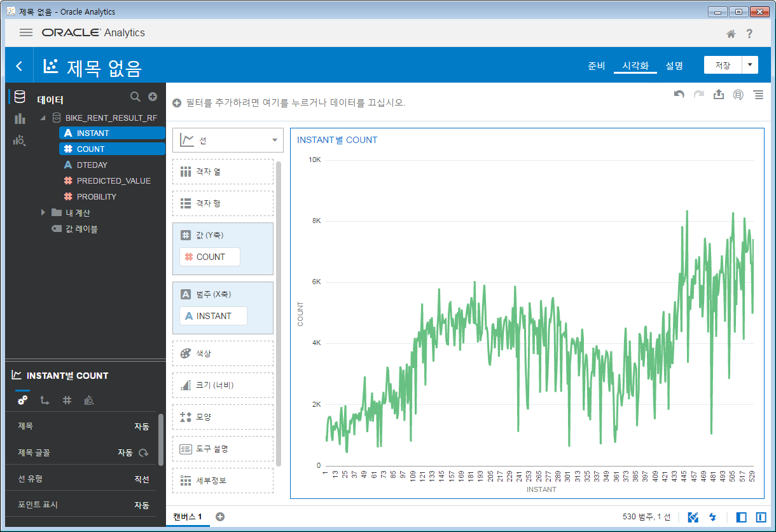The width and height of the screenshot is (776, 532).
Task: Select the COUNT column in data tree
Action: (112, 149)
